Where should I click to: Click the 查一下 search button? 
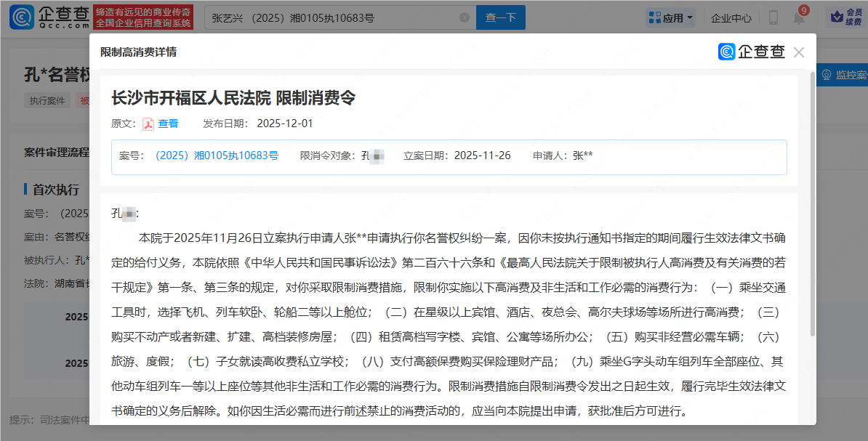pos(500,17)
